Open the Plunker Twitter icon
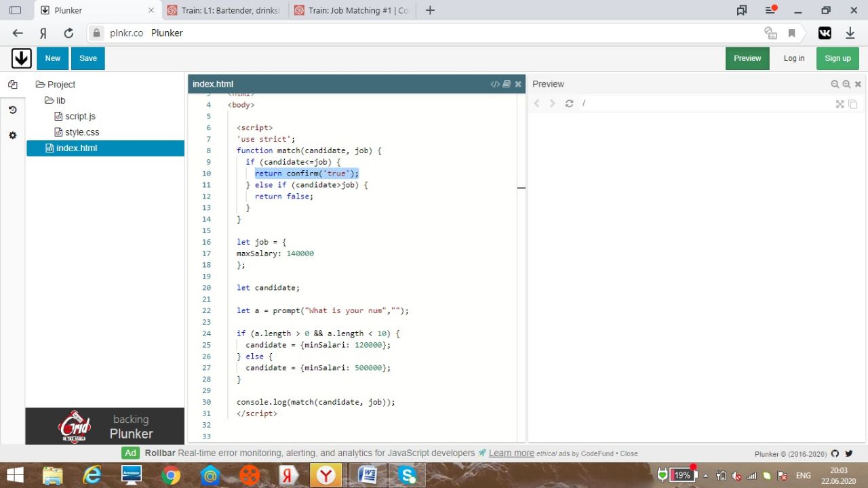 849,453
